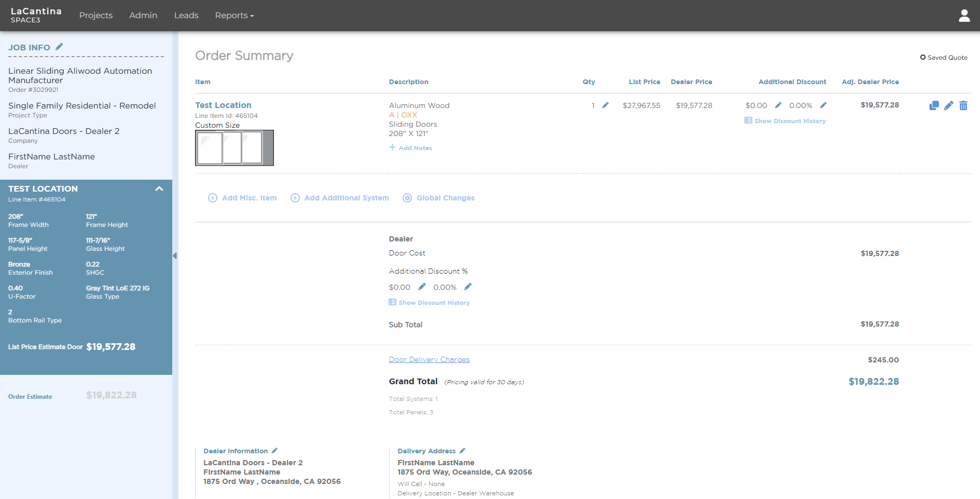980x499 pixels.
Task: Click the sliding door thumbnail preview
Action: (x=234, y=148)
